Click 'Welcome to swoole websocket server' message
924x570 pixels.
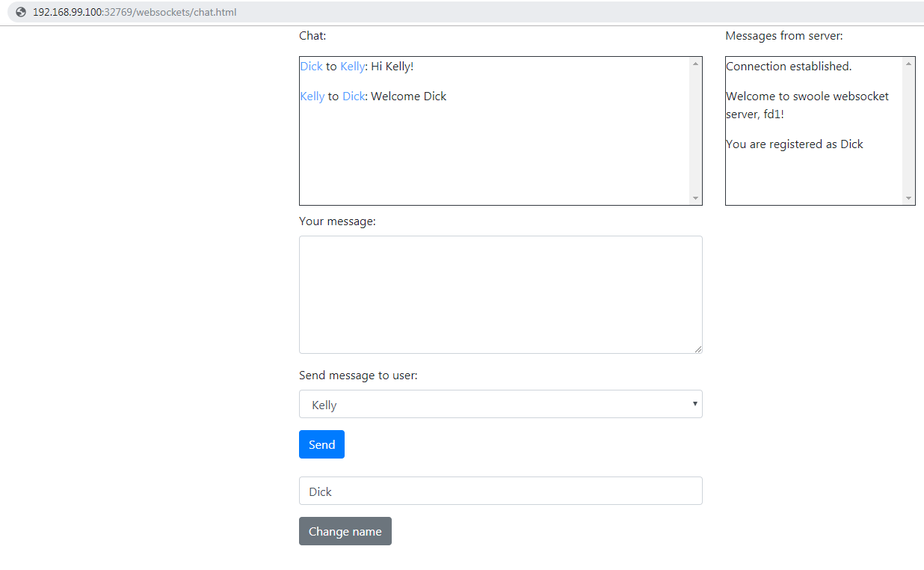[807, 105]
